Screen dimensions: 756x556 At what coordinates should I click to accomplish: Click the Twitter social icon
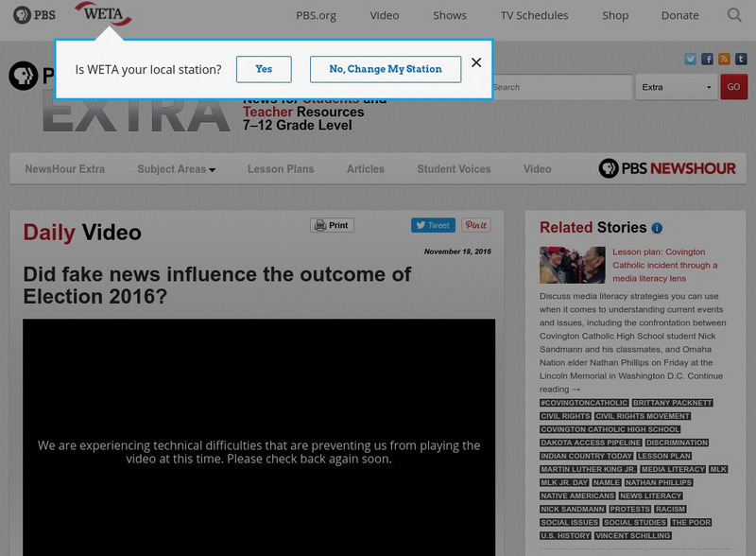691,59
